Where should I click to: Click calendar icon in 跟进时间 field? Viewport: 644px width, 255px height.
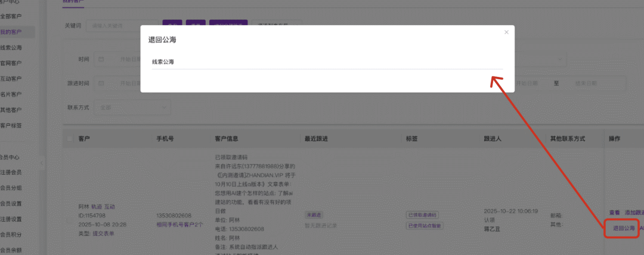point(101,83)
